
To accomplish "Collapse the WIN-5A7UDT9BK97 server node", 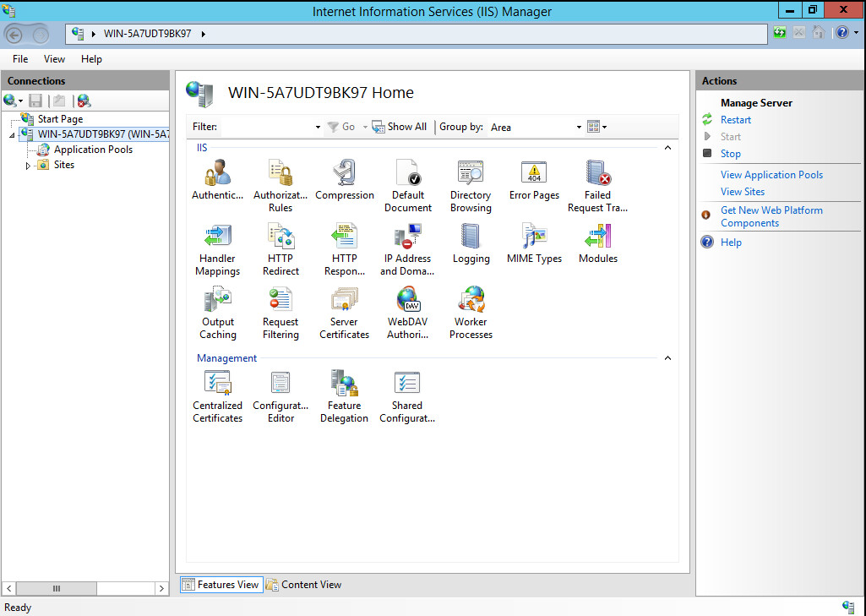I will click(12, 135).
